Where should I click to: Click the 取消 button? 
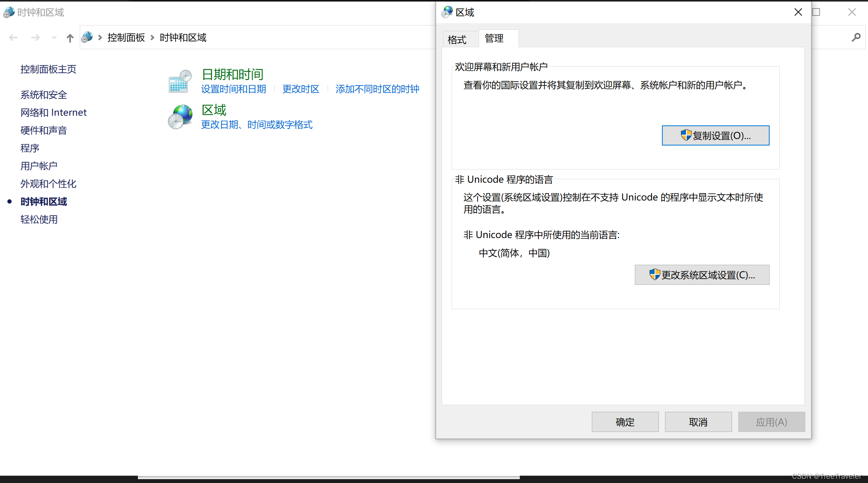[698, 422]
